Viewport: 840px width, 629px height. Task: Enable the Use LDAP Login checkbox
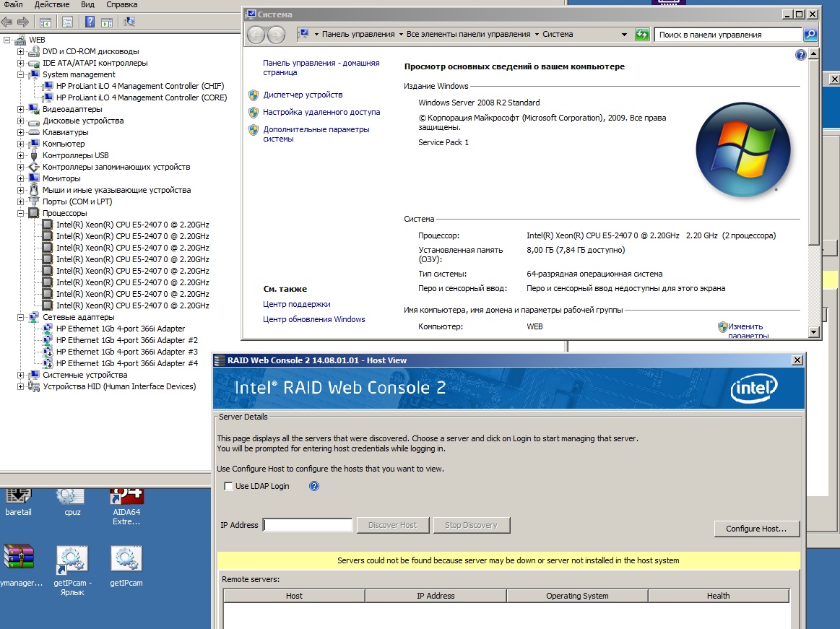coord(229,486)
